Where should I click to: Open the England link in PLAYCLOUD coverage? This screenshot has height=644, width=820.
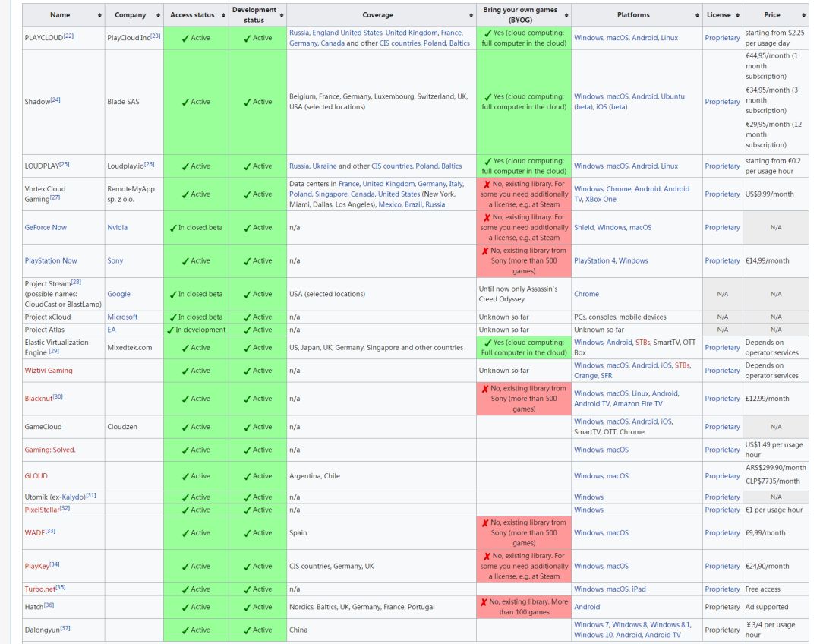pos(325,33)
